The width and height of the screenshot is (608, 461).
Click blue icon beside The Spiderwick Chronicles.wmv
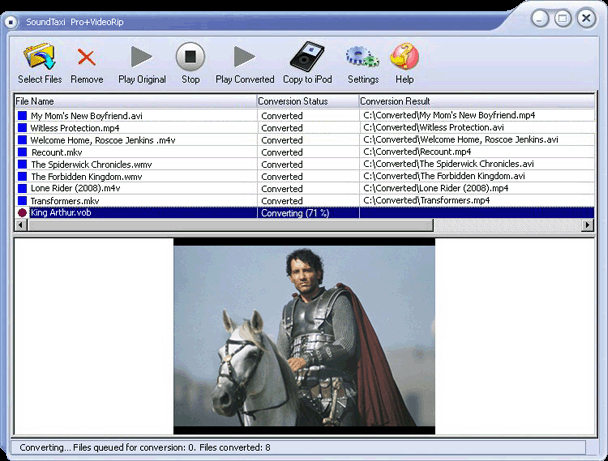(22, 164)
